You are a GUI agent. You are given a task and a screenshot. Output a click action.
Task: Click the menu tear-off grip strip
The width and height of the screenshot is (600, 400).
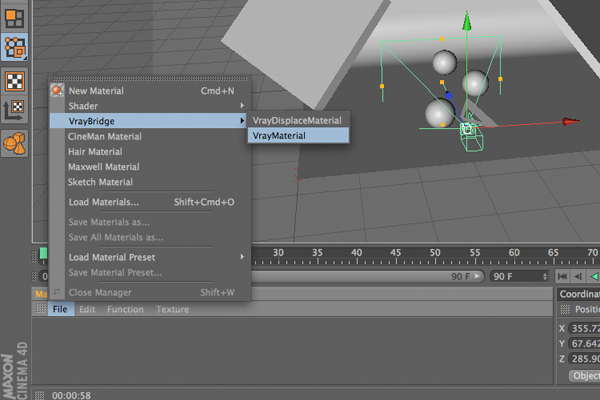pos(150,79)
